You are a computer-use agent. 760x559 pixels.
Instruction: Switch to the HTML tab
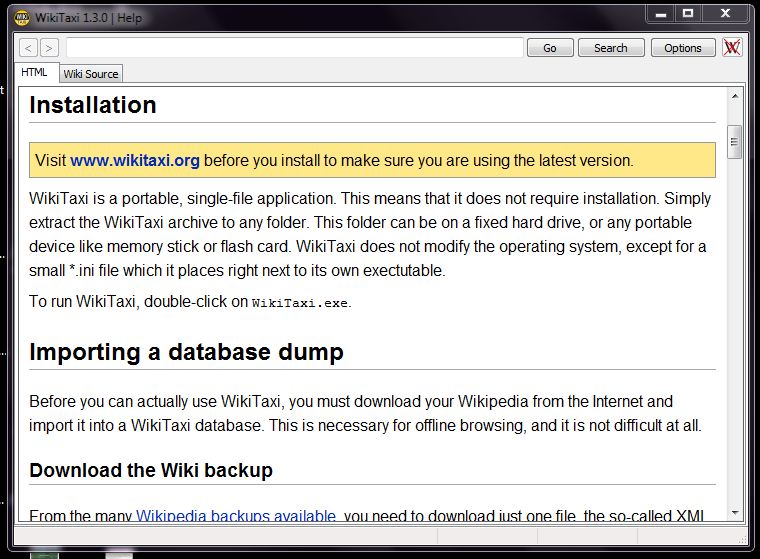click(x=35, y=73)
